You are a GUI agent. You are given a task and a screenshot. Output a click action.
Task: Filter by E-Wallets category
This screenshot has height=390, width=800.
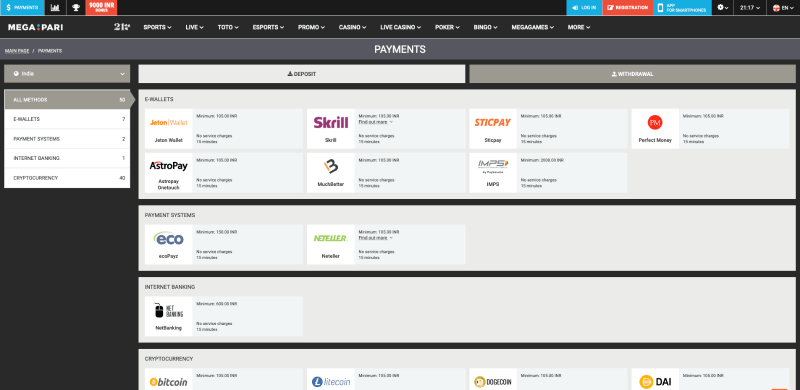[x=67, y=119]
